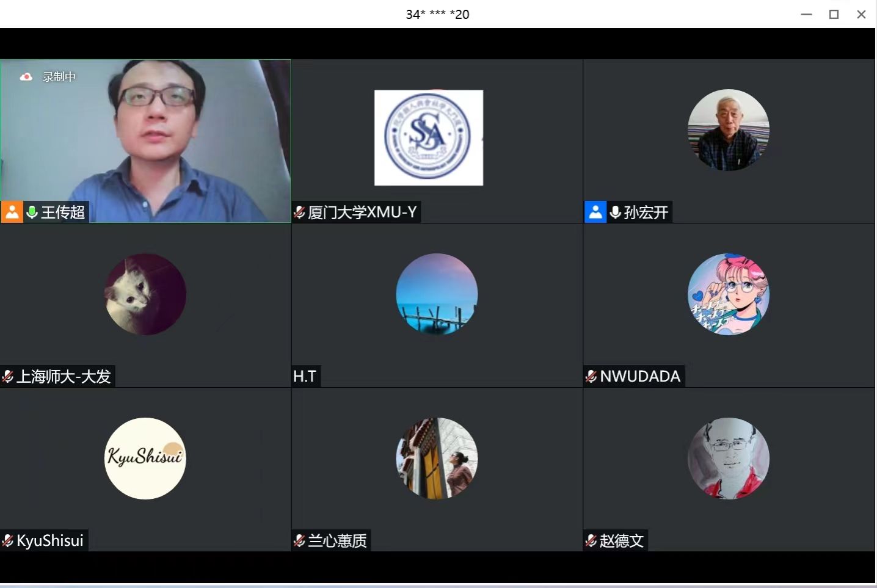This screenshot has width=877, height=588.
Task: Click the muted mic icon for 赵德文
Action: 591,540
